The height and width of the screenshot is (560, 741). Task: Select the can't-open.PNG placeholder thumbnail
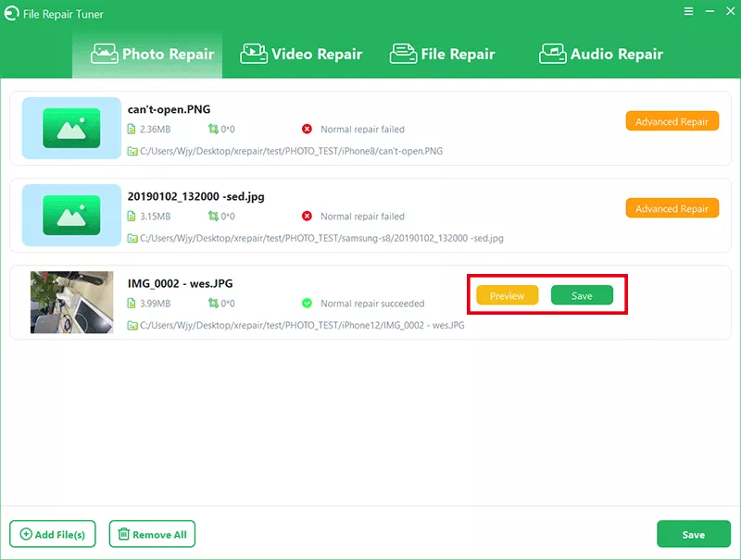[x=71, y=128]
